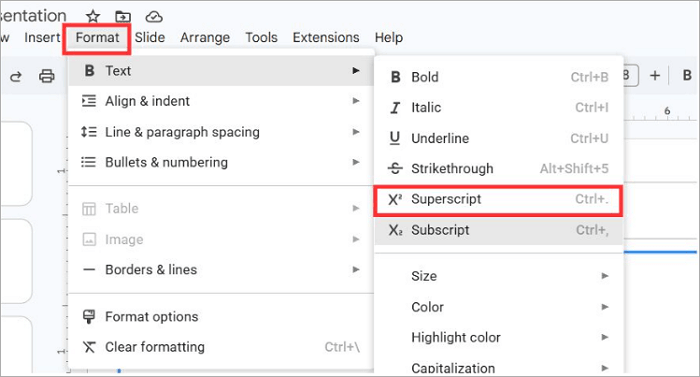The width and height of the screenshot is (700, 377).
Task: Click the print icon in toolbar
Action: pyautogui.click(x=47, y=76)
